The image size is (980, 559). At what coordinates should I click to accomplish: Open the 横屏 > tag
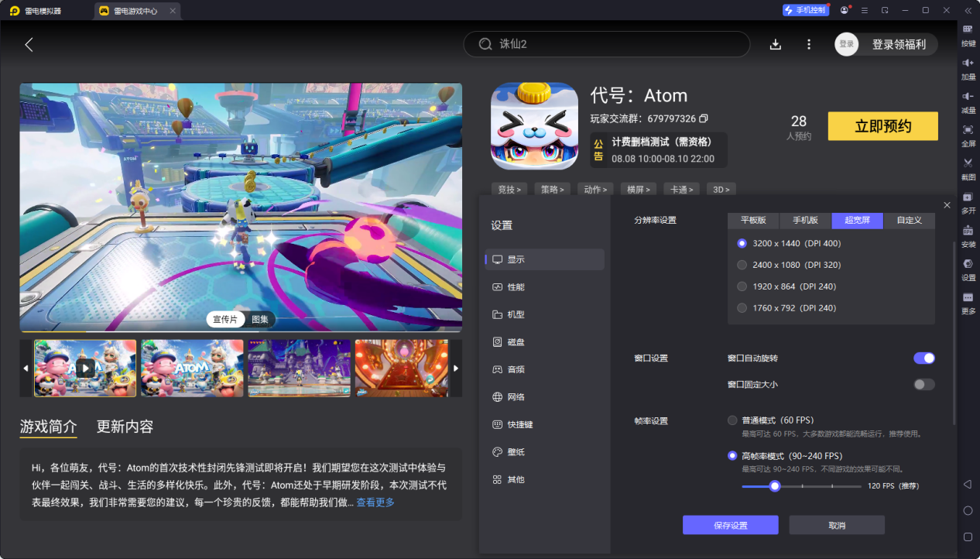tap(639, 189)
